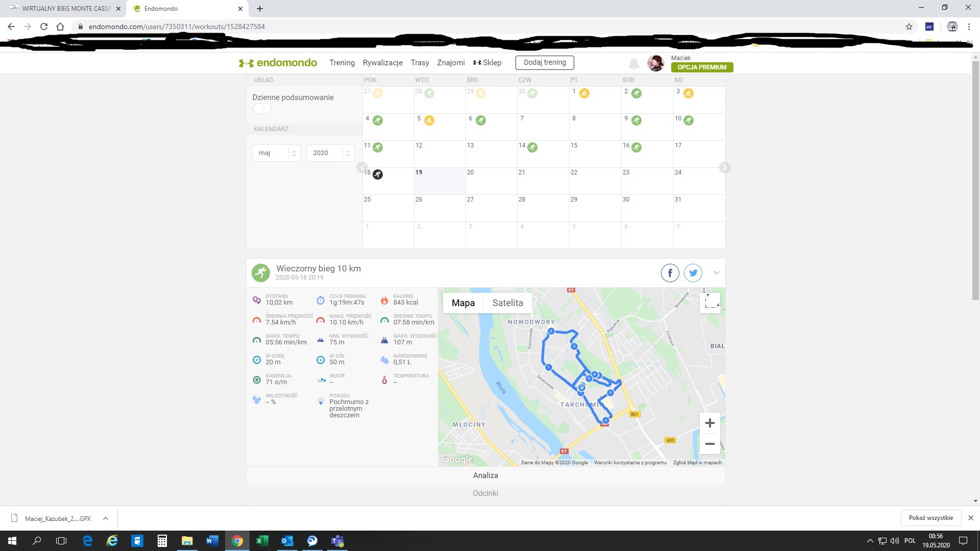This screenshot has height=551, width=980.
Task: Expand the Analiza section
Action: [485, 475]
